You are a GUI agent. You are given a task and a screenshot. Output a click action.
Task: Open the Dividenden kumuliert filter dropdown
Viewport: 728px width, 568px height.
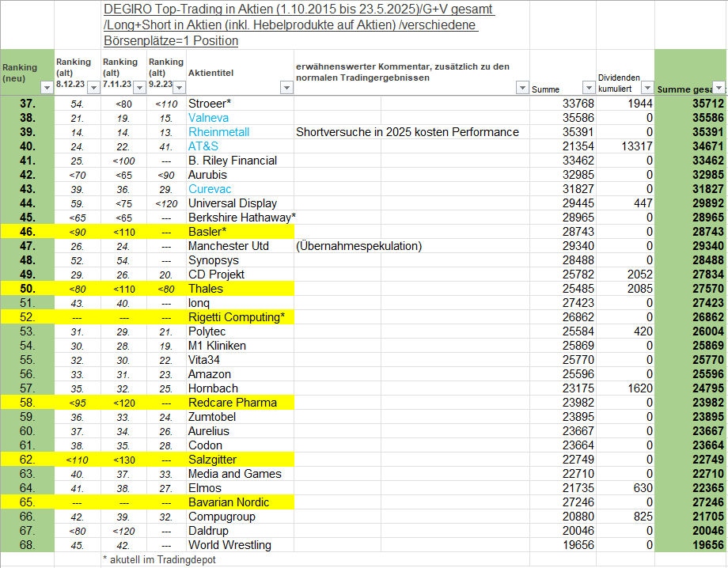[x=647, y=87]
